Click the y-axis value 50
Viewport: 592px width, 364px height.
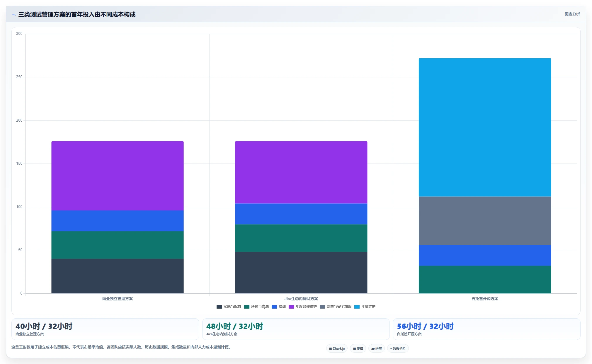point(20,250)
